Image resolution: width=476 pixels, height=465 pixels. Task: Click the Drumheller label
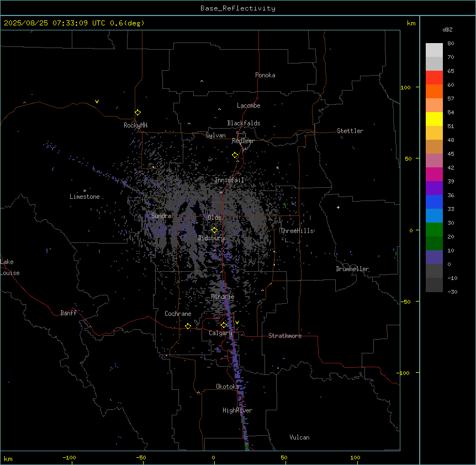pyautogui.click(x=352, y=269)
